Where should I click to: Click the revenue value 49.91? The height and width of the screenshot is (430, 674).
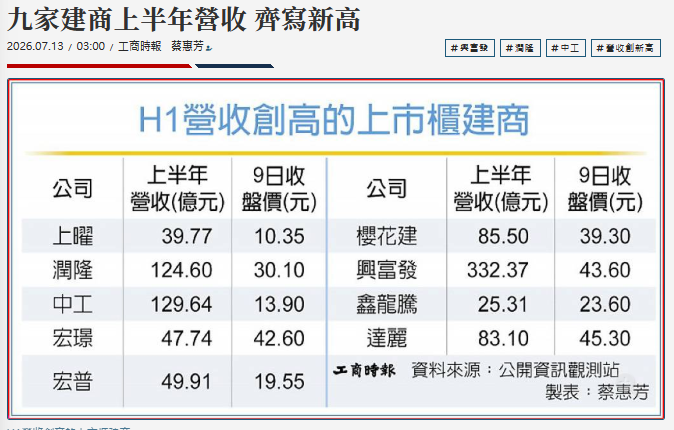coord(187,381)
